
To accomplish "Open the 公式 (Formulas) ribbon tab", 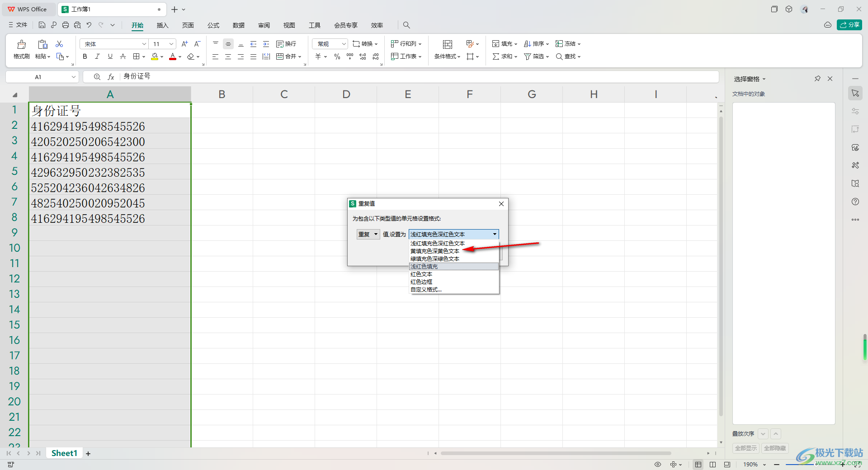I will point(213,25).
